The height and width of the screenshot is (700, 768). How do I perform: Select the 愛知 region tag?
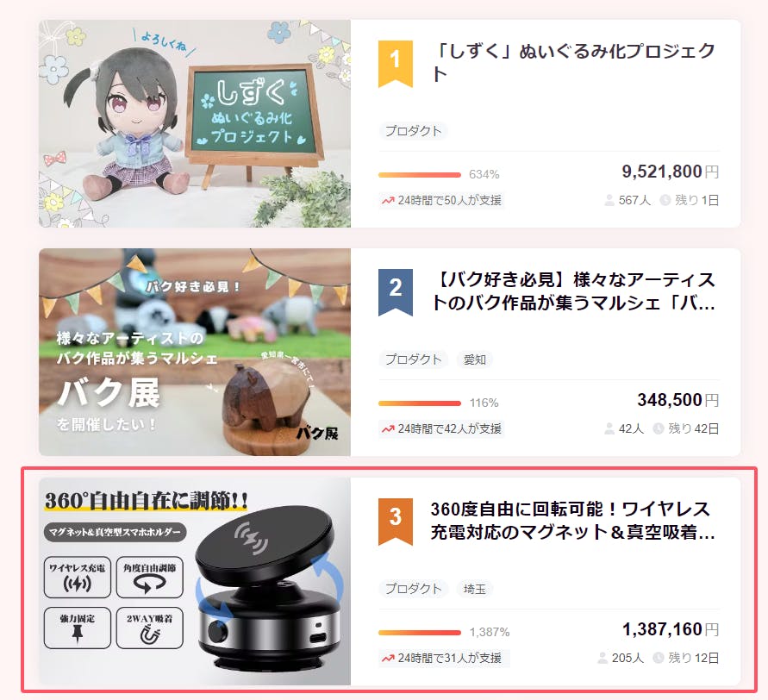[x=475, y=359]
